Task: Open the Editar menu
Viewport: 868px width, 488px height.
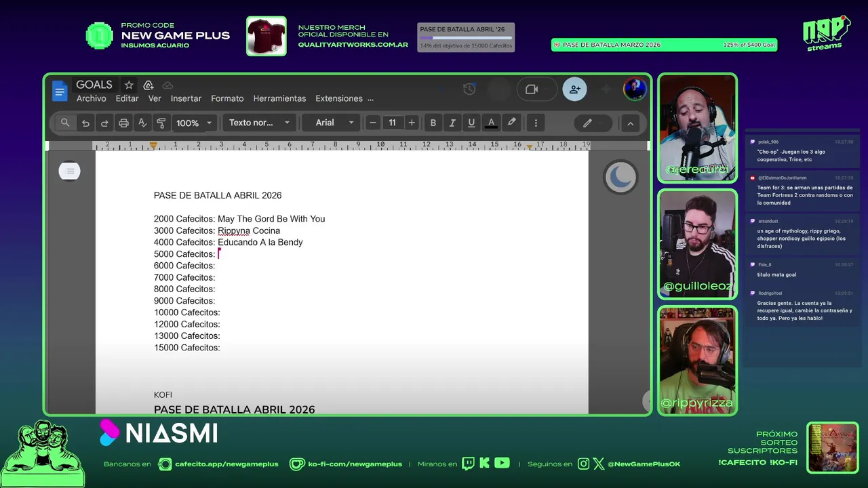Action: tap(127, 98)
